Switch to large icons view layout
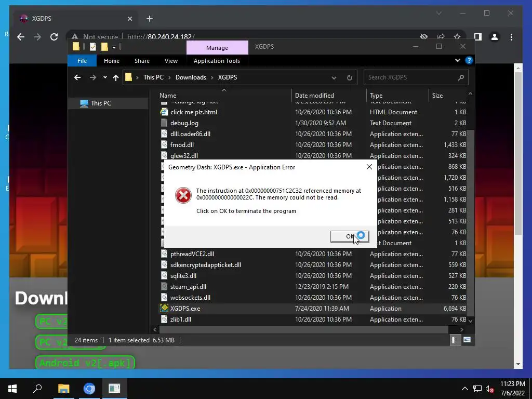The width and height of the screenshot is (532, 399). click(467, 340)
